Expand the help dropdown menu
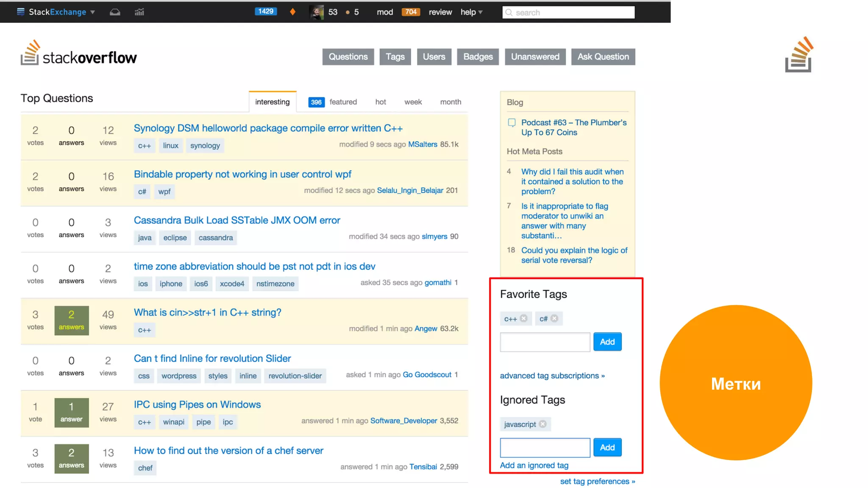Screen dimensions: 868x488 471,12
